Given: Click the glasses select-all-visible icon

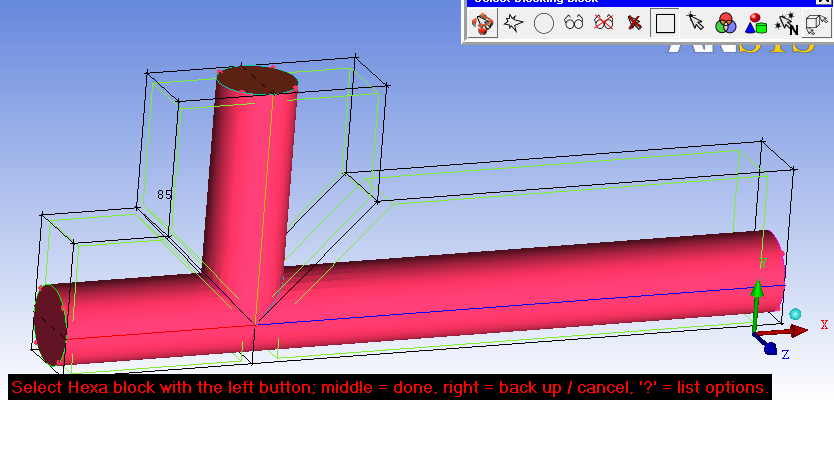Looking at the screenshot, I should coord(573,24).
